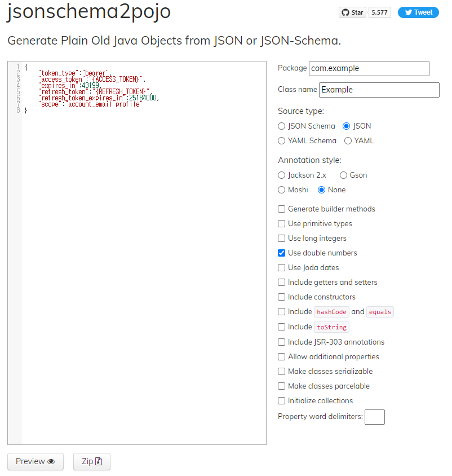452x476 pixels.
Task: Uncheck Use double numbers
Action: [282, 253]
